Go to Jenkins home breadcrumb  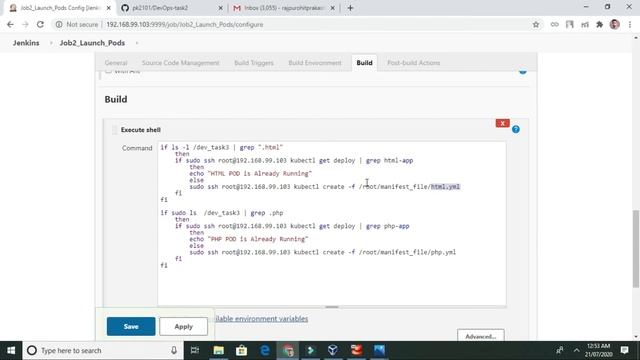click(26, 43)
